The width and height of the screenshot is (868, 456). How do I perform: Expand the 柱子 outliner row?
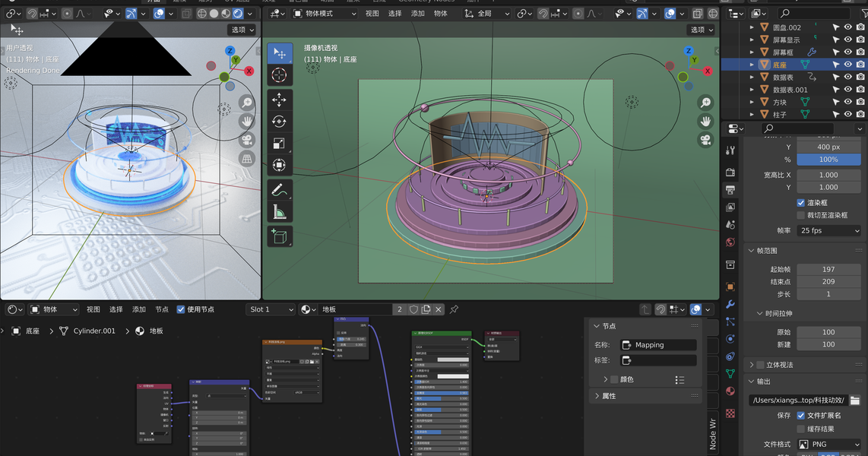752,115
